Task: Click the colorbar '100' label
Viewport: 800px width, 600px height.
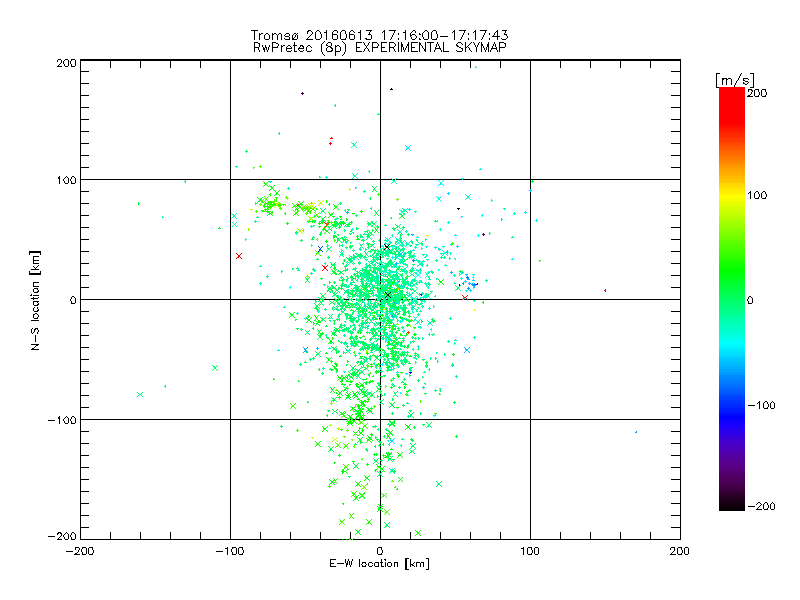Action: pyautogui.click(x=757, y=195)
